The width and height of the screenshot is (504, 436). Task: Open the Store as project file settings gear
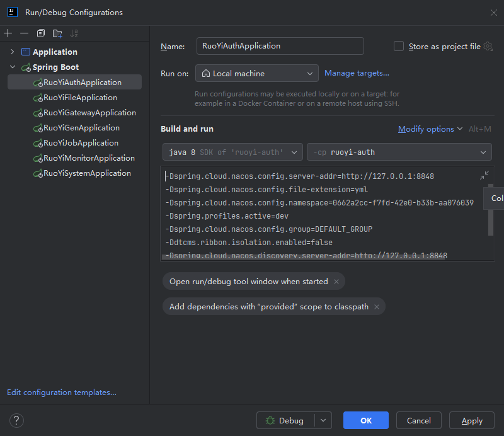(x=488, y=46)
